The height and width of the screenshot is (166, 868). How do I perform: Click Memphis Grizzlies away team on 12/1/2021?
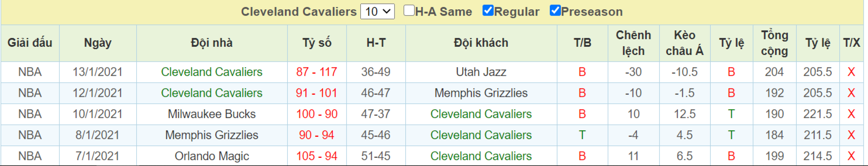pos(481,93)
